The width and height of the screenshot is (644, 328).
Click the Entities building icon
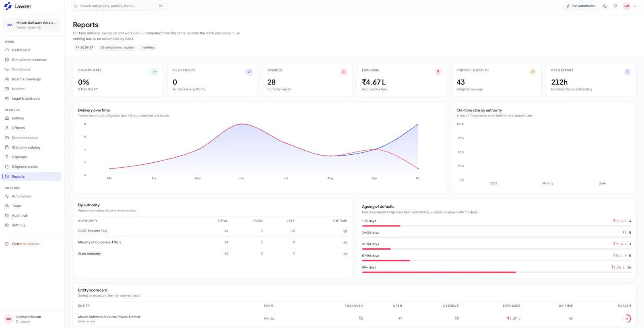(x=7, y=118)
